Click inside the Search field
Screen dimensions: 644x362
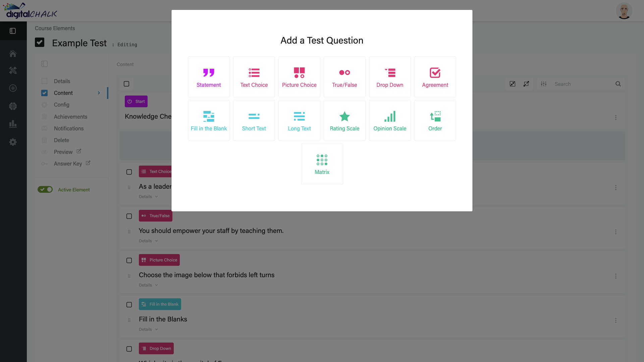coord(584,84)
